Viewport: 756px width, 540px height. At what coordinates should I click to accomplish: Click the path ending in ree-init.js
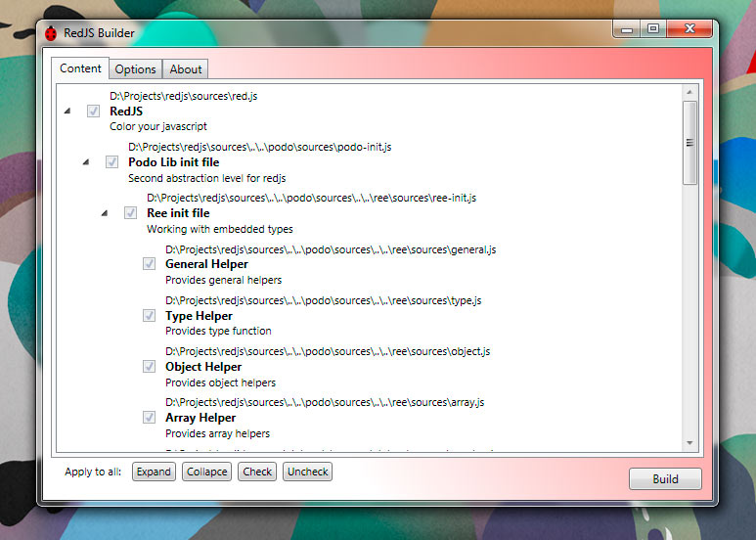pos(311,198)
